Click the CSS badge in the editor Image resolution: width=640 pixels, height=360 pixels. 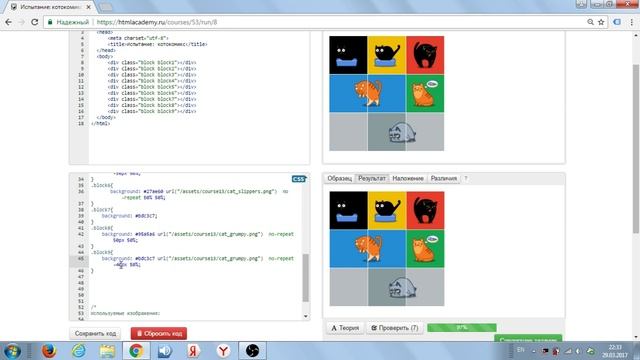click(x=299, y=179)
